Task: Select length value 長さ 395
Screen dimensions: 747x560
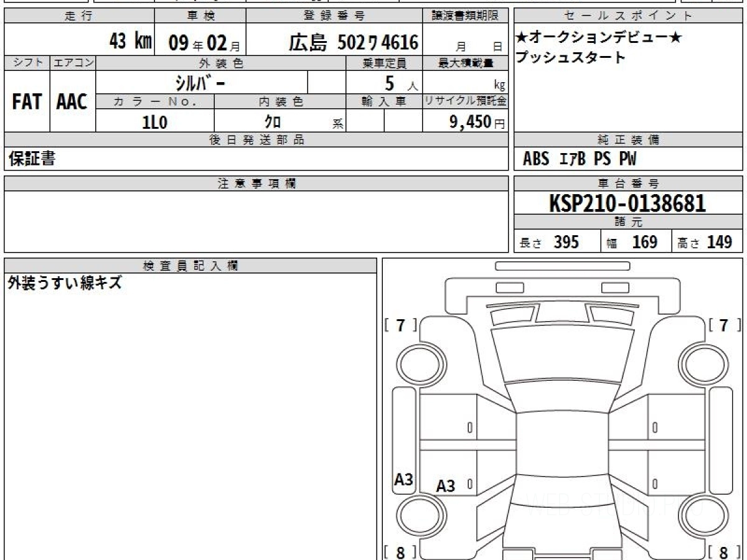Action: pos(549,242)
